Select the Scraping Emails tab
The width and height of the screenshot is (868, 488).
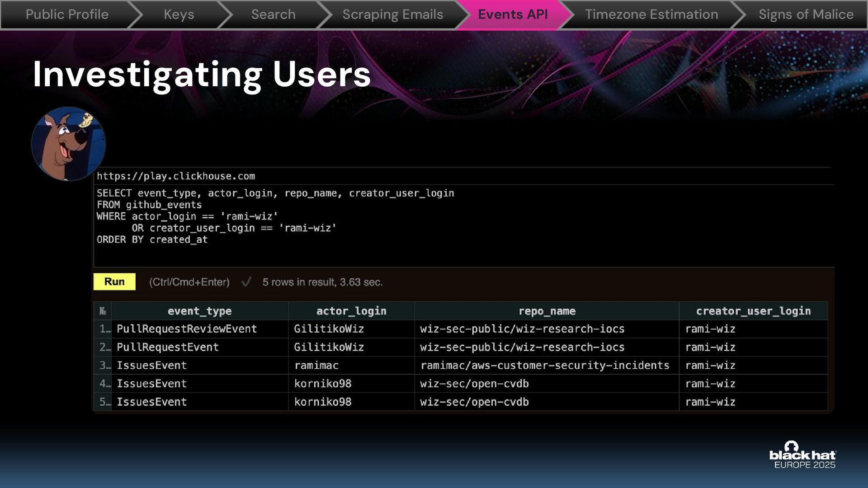(392, 14)
